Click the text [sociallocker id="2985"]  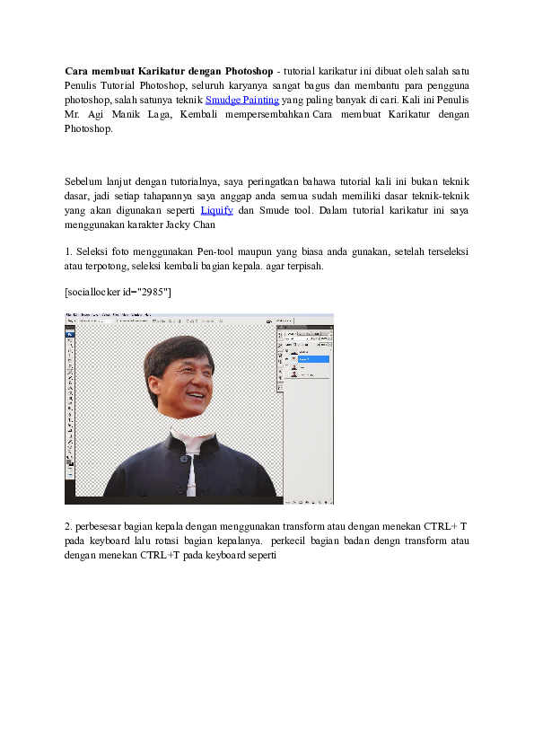click(118, 292)
